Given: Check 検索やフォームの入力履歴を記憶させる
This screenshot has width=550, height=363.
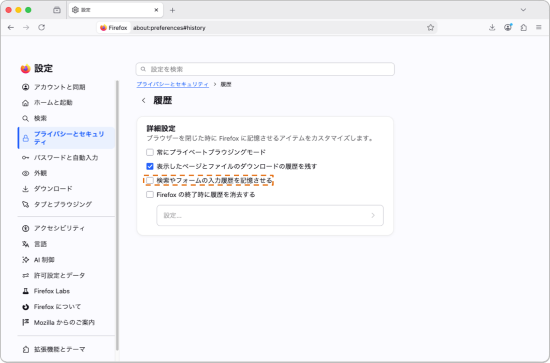Looking at the screenshot, I should pyautogui.click(x=150, y=180).
